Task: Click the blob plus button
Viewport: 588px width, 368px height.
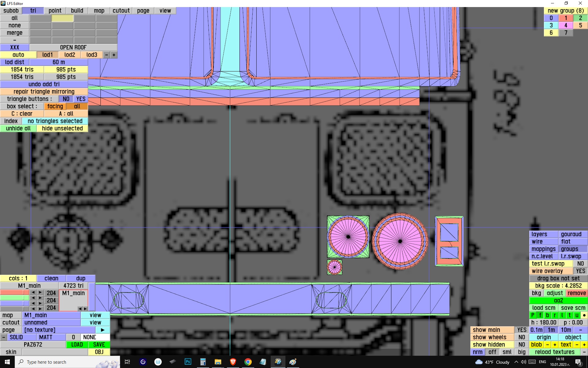Action: 555,344
